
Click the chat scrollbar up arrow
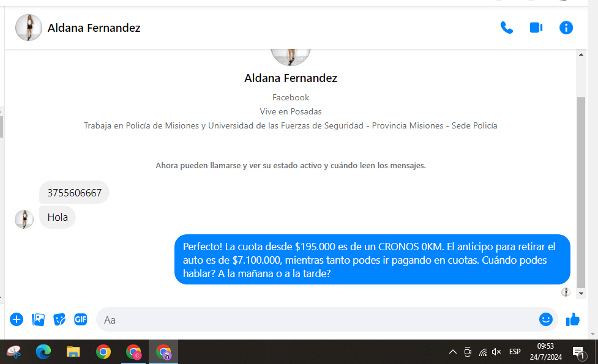click(581, 55)
